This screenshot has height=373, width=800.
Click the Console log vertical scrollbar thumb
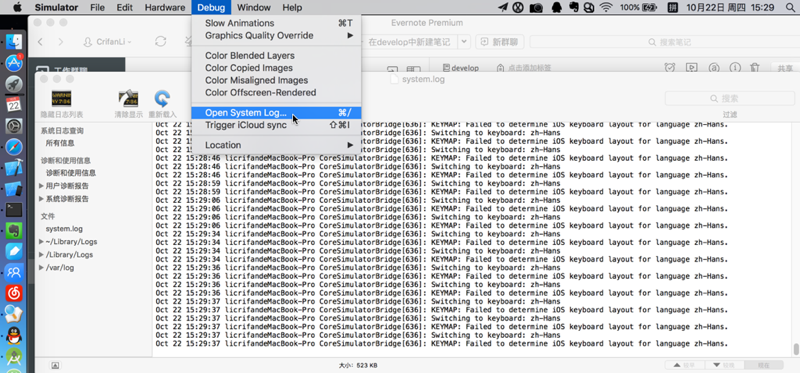pyautogui.click(x=796, y=350)
